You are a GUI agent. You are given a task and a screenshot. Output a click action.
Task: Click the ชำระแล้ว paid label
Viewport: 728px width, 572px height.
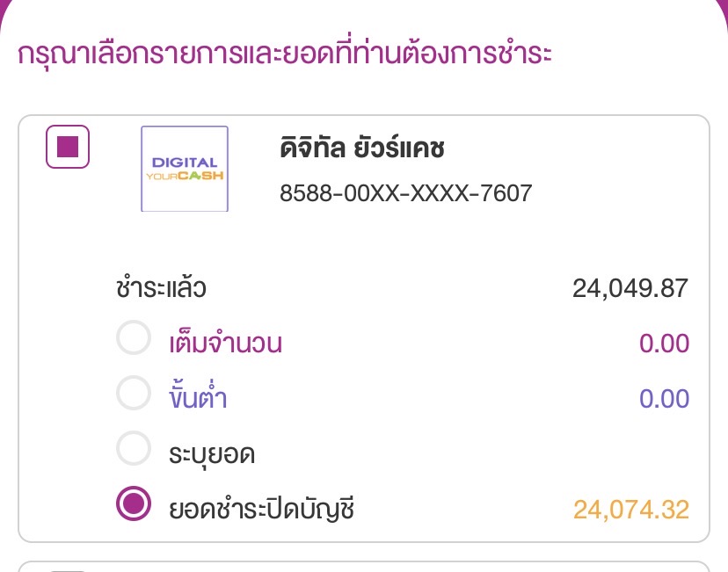coord(161,287)
